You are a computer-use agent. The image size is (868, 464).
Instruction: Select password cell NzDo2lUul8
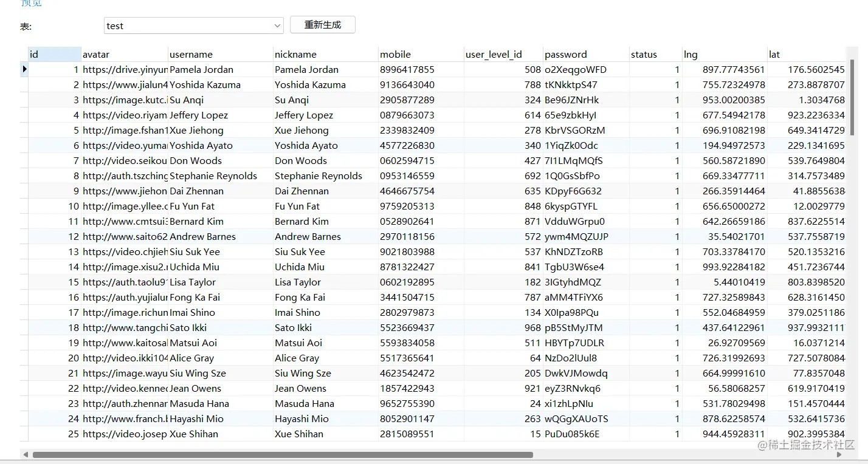coord(586,358)
